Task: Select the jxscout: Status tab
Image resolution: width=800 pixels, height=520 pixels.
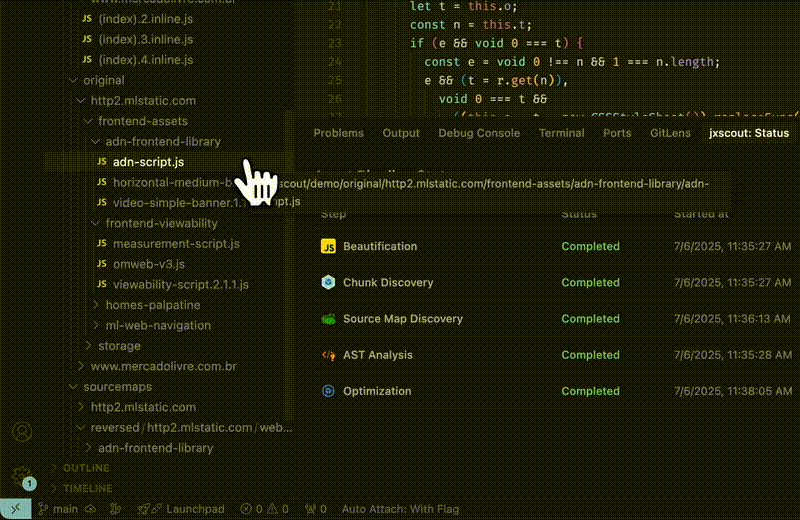Action: 749,133
